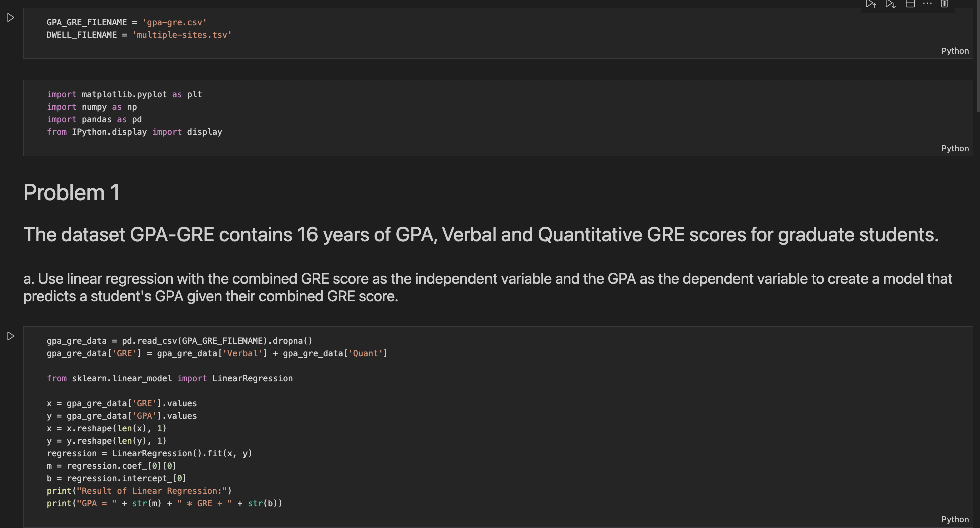
Task: Run the filename constants cell
Action: [x=11, y=18]
